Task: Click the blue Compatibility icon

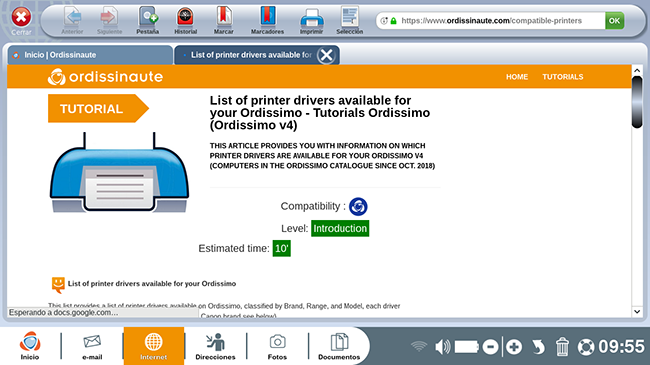Action: pos(358,206)
